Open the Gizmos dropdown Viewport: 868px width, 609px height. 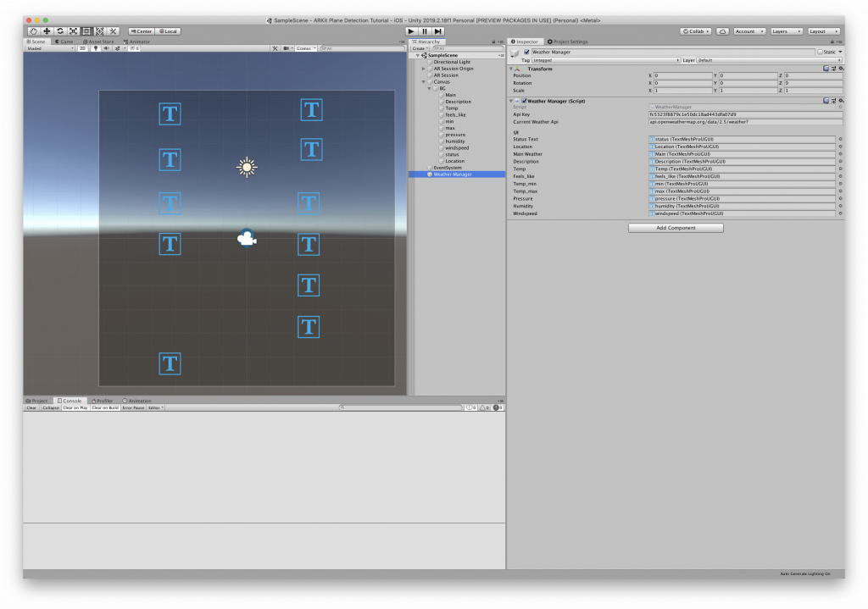305,48
